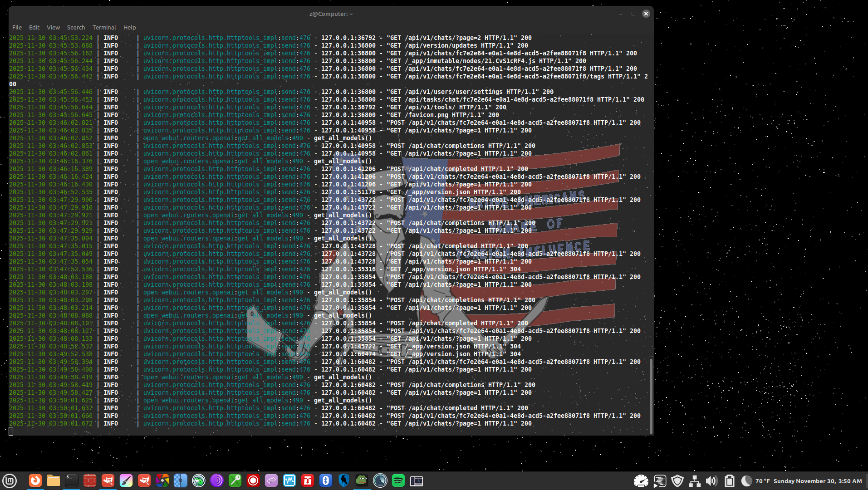
Task: Check the battery tray icon
Action: click(730, 481)
